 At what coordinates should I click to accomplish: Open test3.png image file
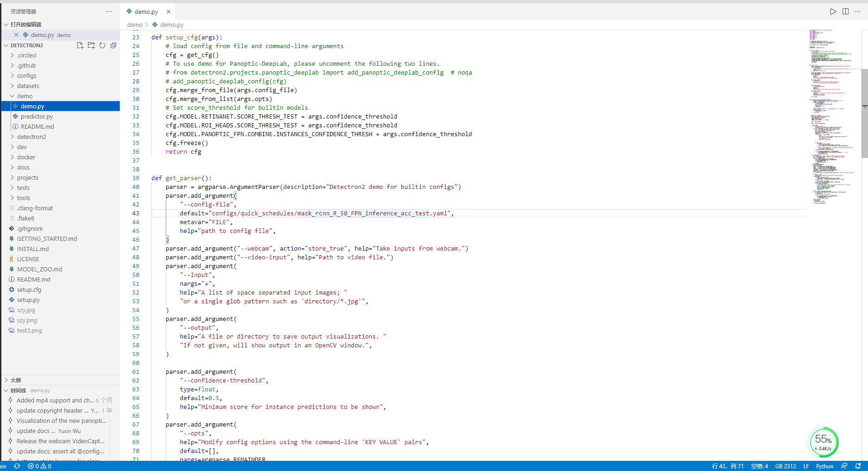29,330
